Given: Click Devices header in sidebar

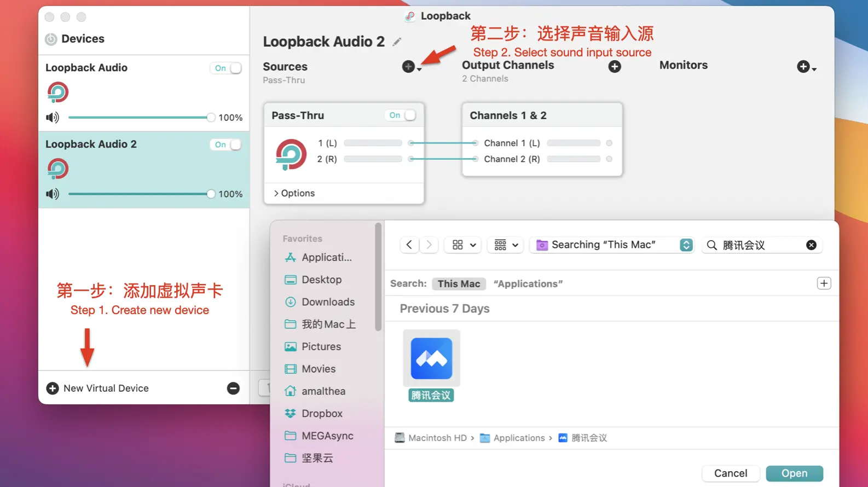Looking at the screenshot, I should (x=83, y=39).
